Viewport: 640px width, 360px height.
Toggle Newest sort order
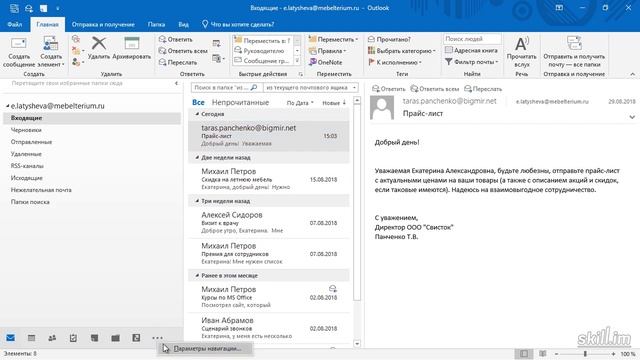[x=334, y=103]
